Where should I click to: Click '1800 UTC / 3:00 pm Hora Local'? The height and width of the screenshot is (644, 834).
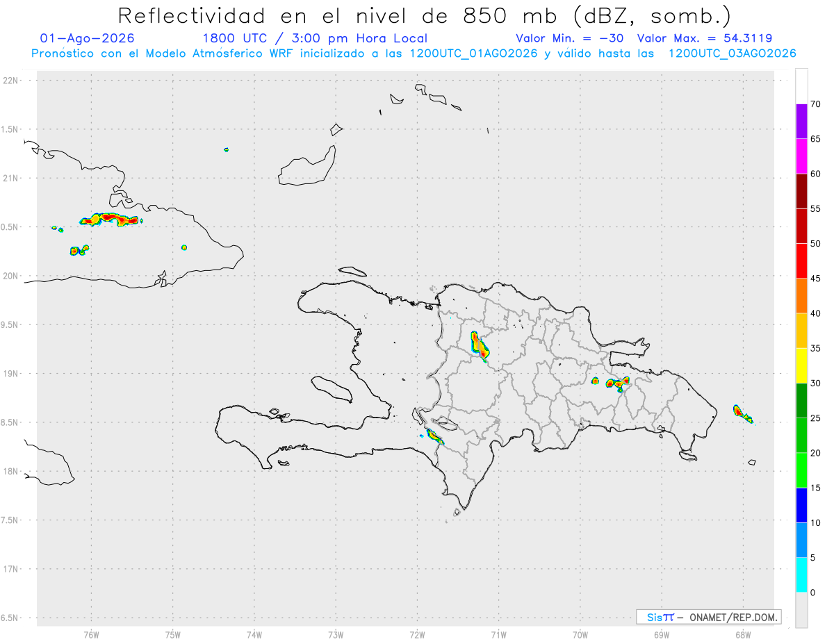(315, 38)
